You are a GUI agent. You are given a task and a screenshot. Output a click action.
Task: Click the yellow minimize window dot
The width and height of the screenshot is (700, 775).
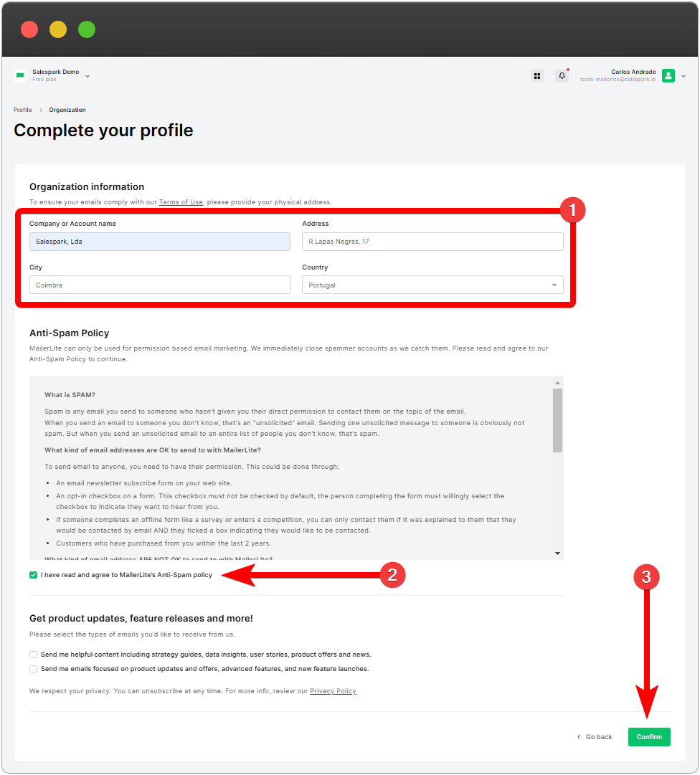coord(58,29)
